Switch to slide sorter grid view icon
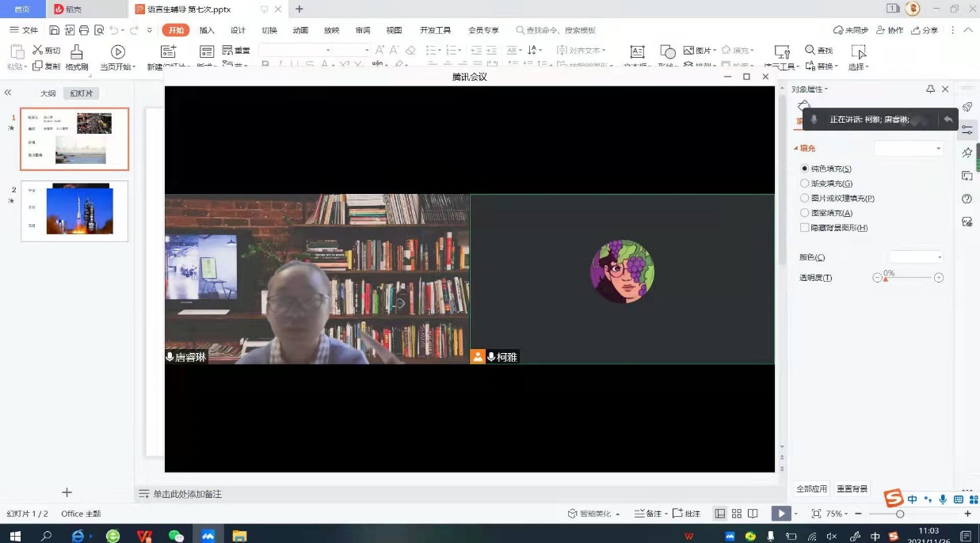980x543 pixels. coord(736,514)
